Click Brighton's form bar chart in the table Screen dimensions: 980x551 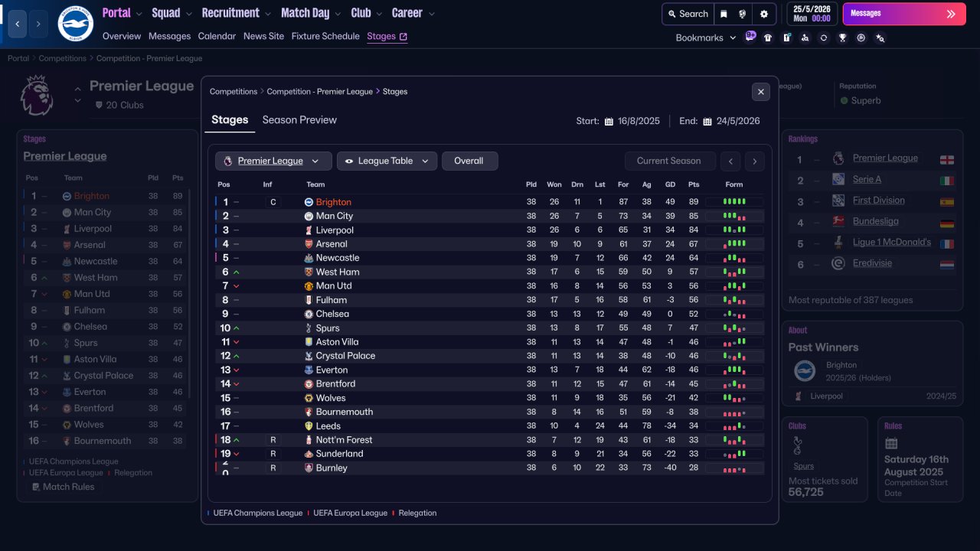[x=734, y=202]
